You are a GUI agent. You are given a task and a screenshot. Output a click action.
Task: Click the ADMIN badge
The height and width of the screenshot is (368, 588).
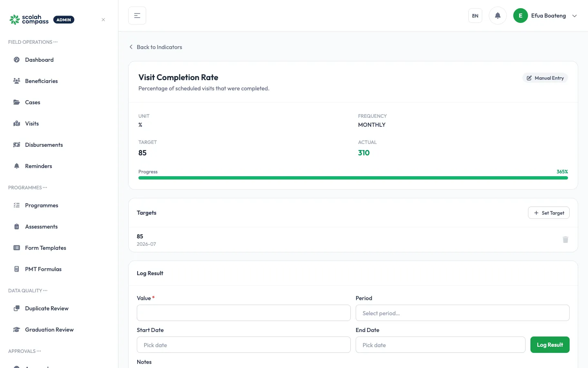pyautogui.click(x=64, y=20)
